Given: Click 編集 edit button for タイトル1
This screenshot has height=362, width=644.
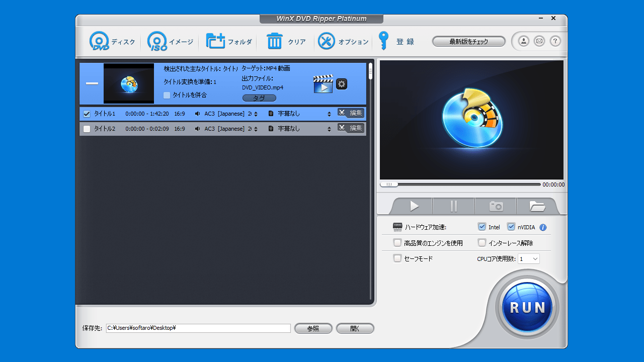Looking at the screenshot, I should coord(351,113).
